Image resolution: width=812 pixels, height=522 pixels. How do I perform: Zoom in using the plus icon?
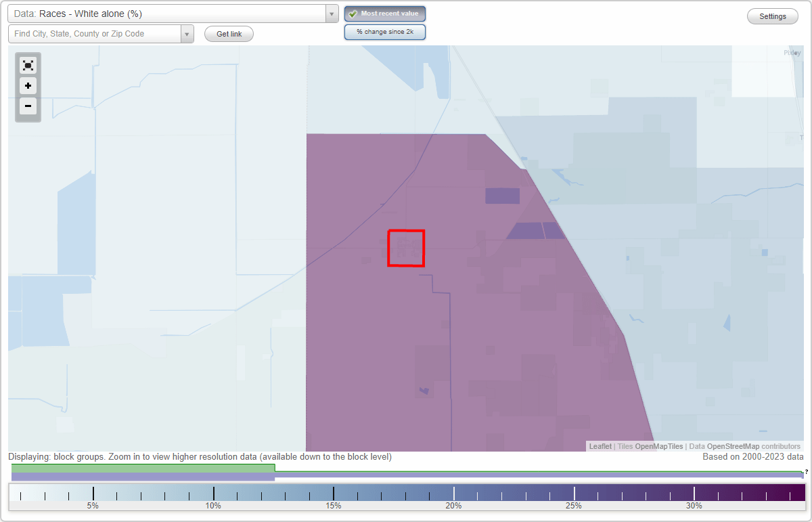click(x=28, y=86)
